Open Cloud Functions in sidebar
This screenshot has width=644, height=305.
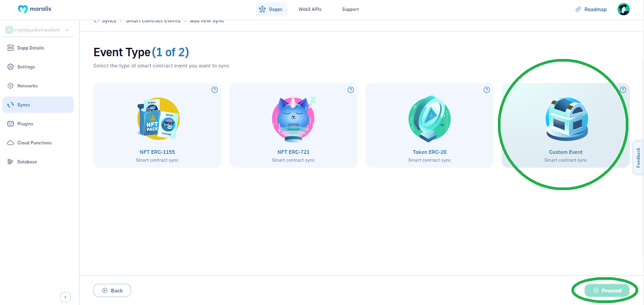38,142
